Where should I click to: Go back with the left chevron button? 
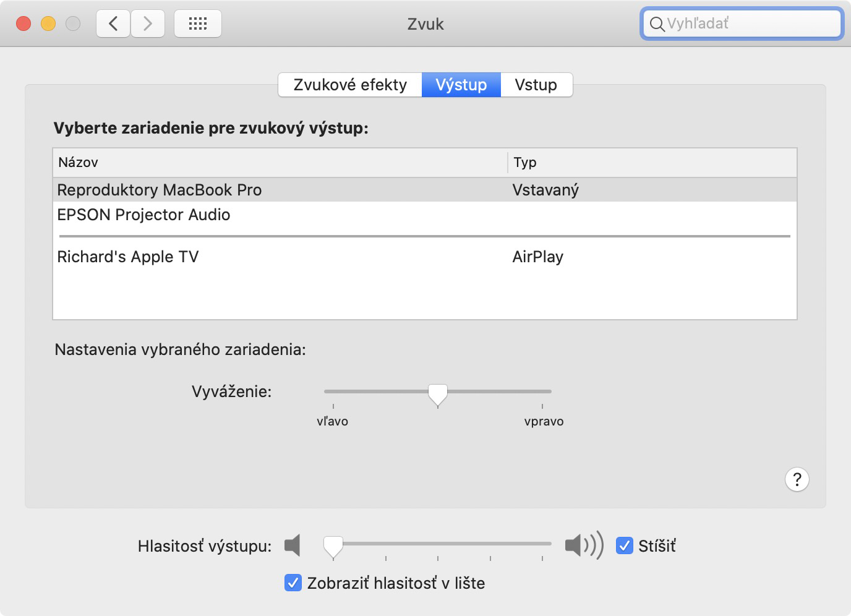coord(113,24)
